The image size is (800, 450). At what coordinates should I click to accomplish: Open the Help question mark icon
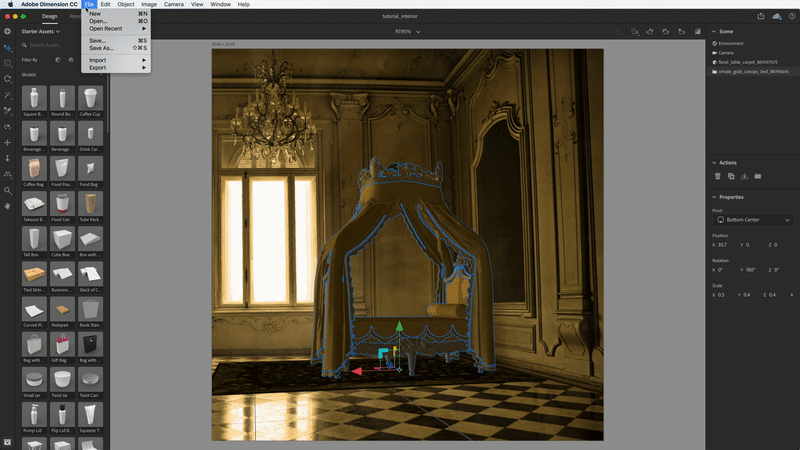790,16
